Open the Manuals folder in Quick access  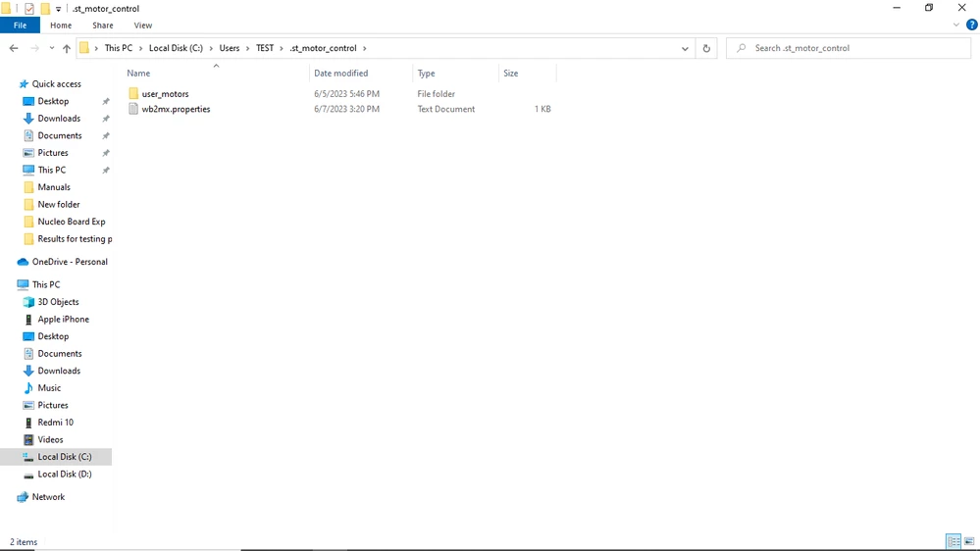point(54,187)
